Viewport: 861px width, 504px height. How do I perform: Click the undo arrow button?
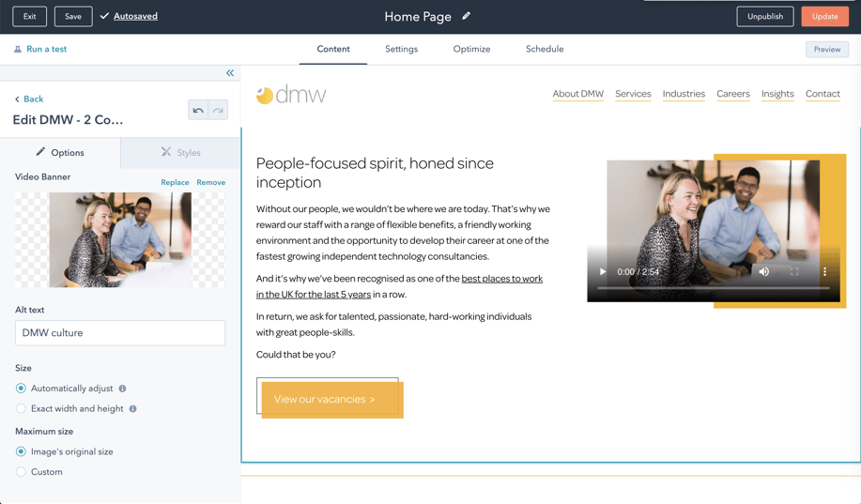198,111
